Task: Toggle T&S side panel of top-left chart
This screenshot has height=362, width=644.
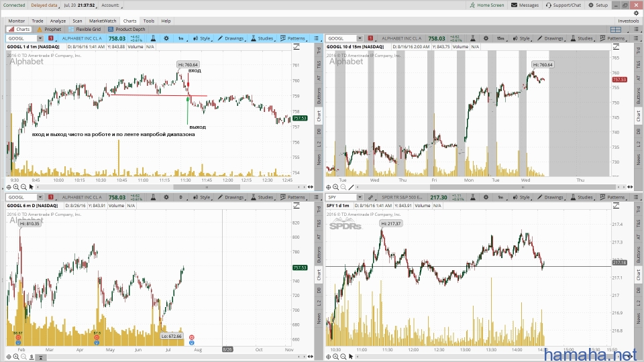Action: (319, 64)
